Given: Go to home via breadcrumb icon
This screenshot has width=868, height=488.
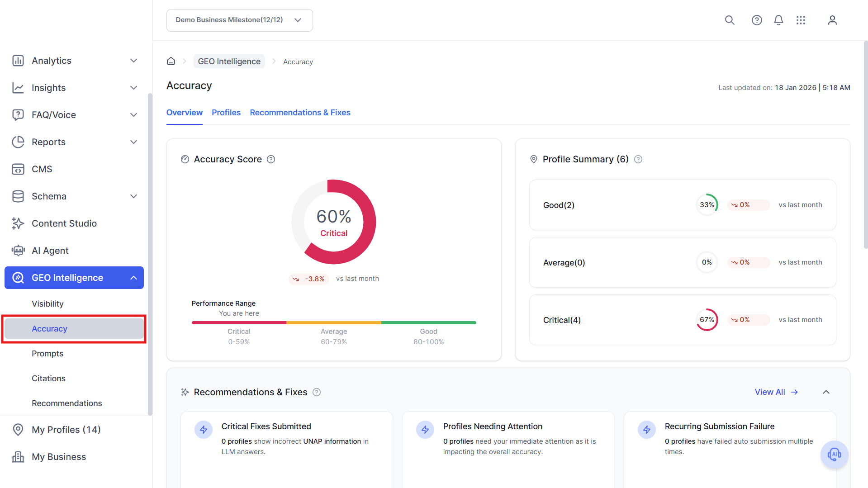Looking at the screenshot, I should [171, 61].
